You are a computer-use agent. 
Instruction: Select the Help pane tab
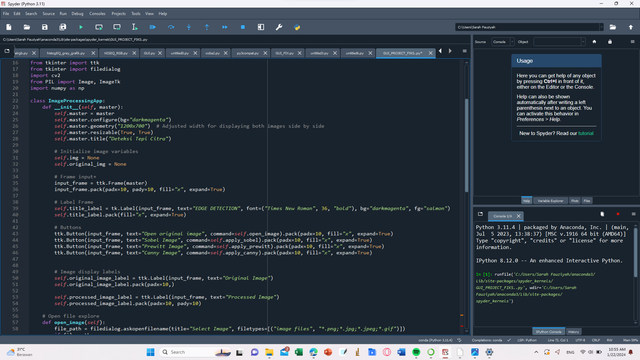click(526, 201)
